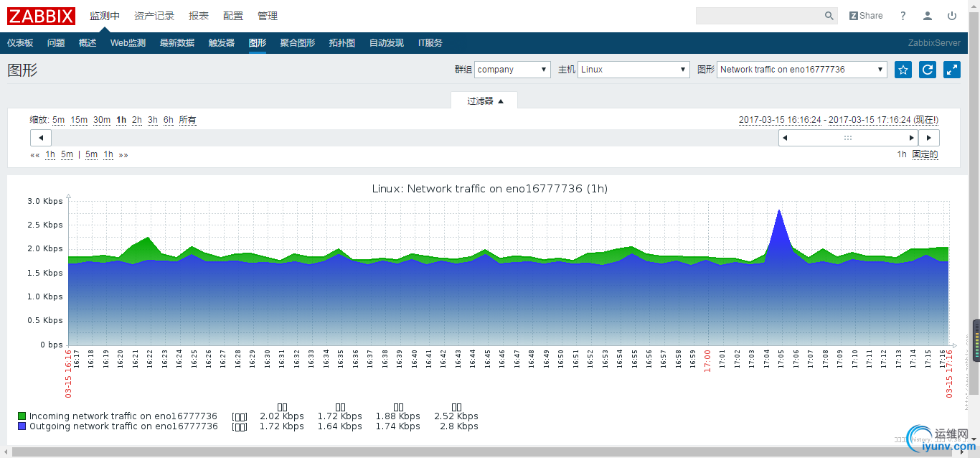Go to 触发器 submenu
Viewport: 980px width, 458px height.
point(222,43)
